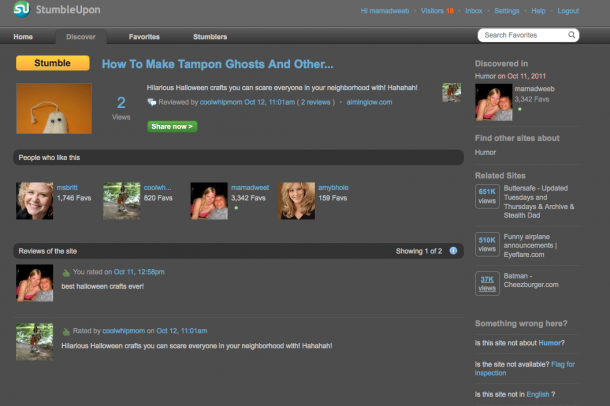Click the 2 Views counter
The image size is (610, 406).
pos(121,108)
